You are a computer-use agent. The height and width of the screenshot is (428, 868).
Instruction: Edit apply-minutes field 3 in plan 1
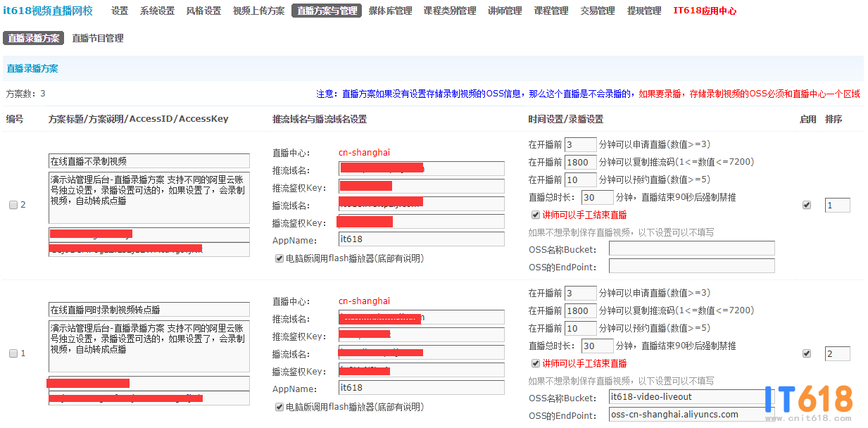click(581, 293)
